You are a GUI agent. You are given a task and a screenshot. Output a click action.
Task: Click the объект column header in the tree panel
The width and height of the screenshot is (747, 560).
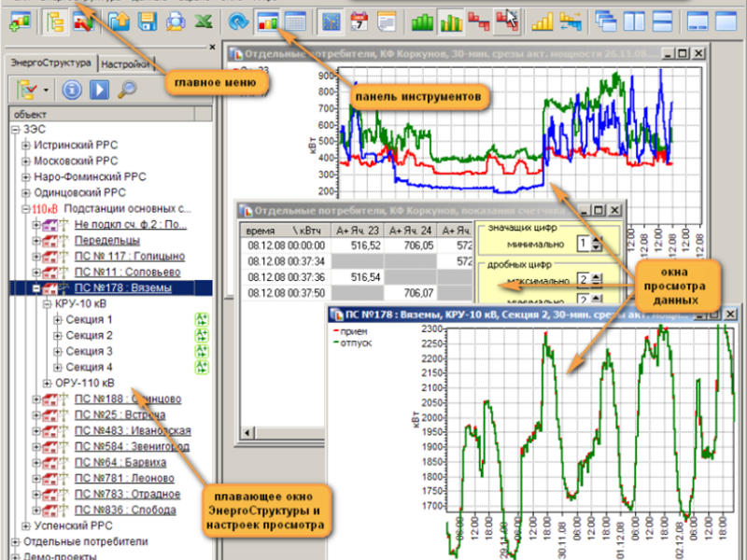[x=102, y=114]
